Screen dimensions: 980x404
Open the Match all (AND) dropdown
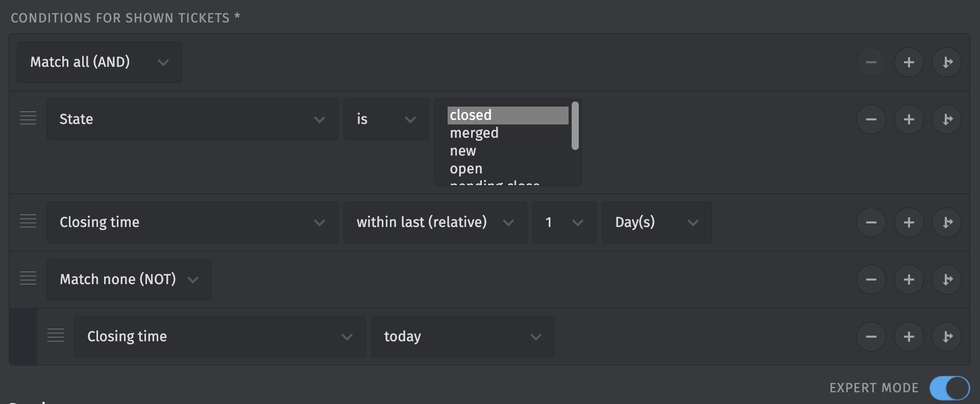click(100, 62)
